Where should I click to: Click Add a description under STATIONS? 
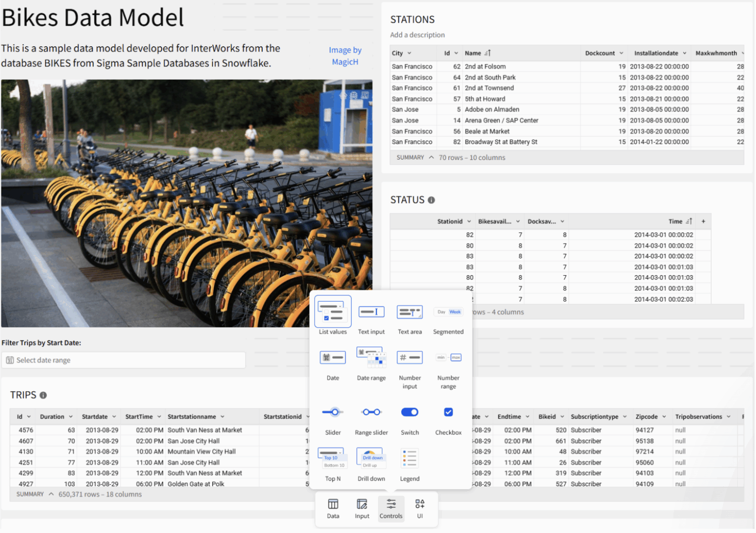point(417,34)
